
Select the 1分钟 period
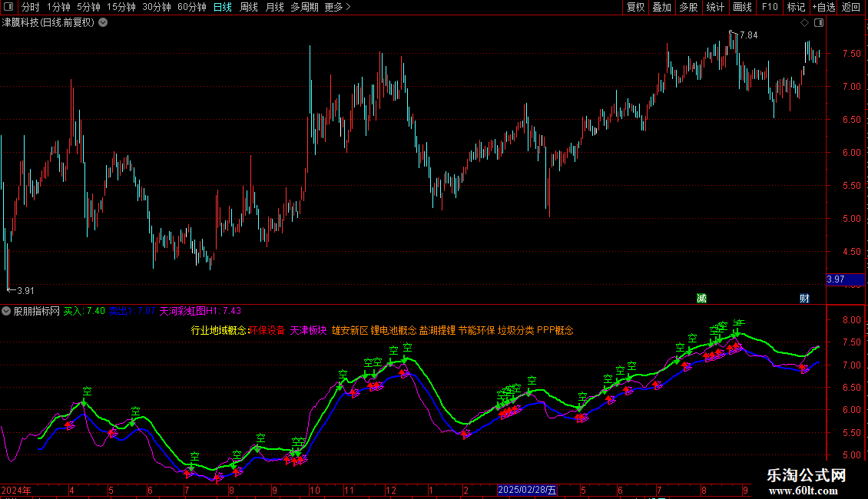coord(58,7)
